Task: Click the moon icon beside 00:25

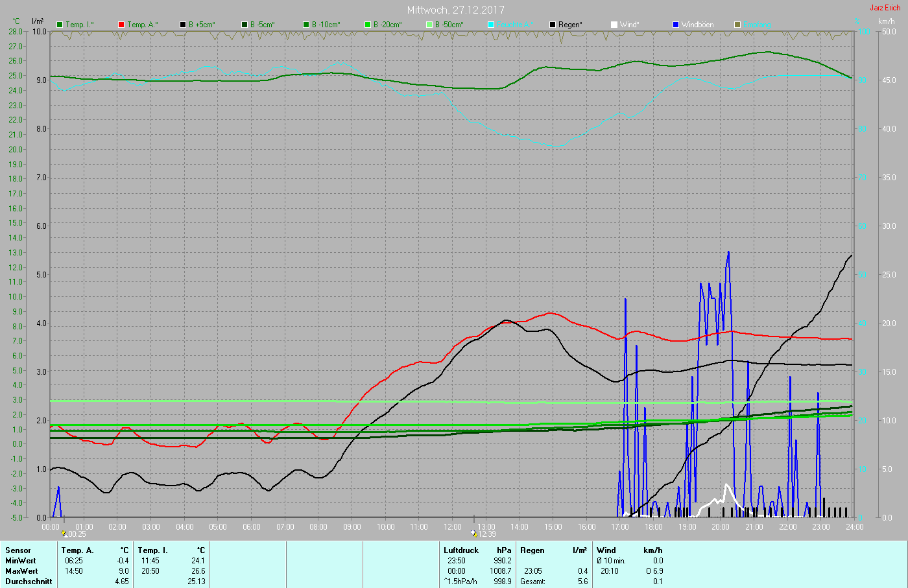Action: pyautogui.click(x=64, y=534)
